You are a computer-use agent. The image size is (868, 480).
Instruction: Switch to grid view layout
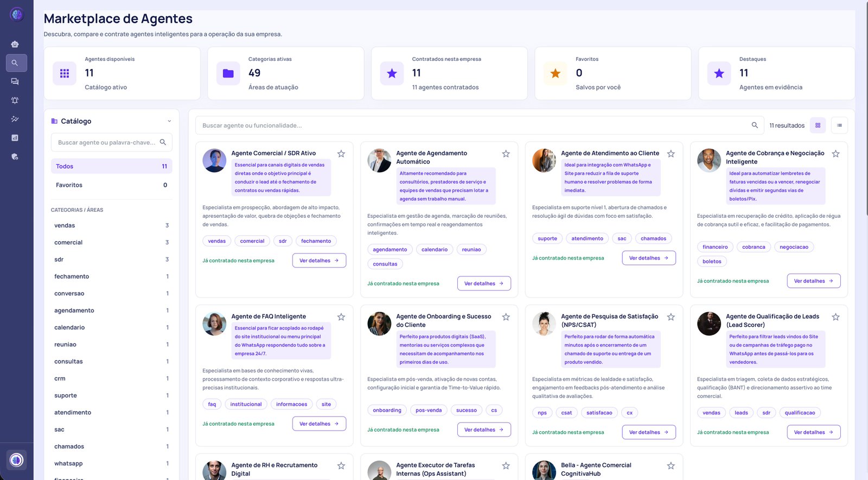[818, 125]
